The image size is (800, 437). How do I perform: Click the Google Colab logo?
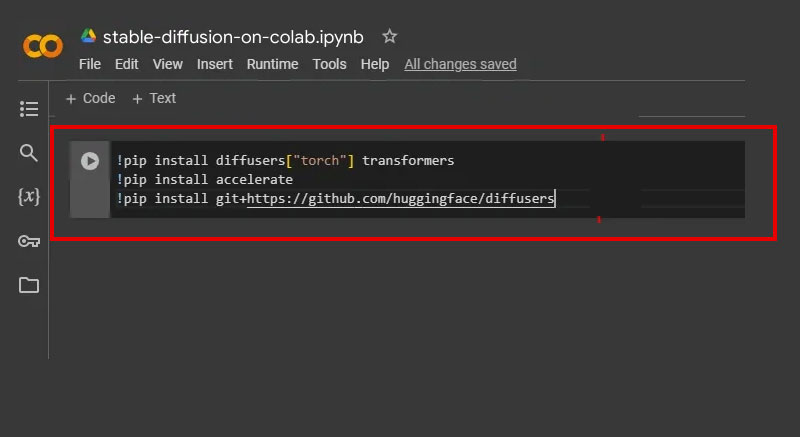click(42, 46)
